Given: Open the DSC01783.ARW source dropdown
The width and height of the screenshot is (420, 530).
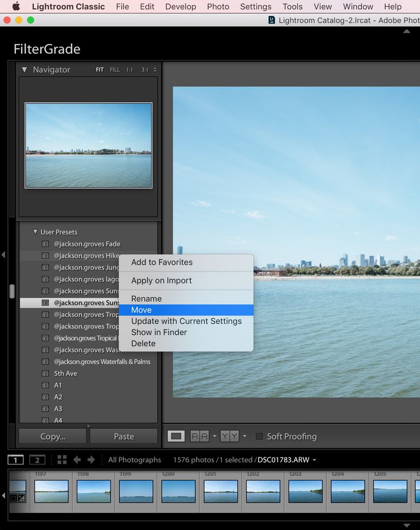Looking at the screenshot, I should tap(315, 460).
